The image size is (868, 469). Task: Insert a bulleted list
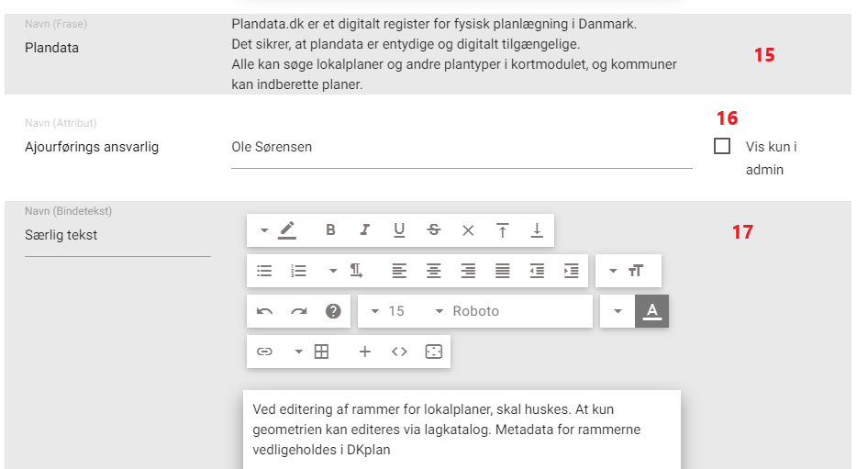coord(264,271)
